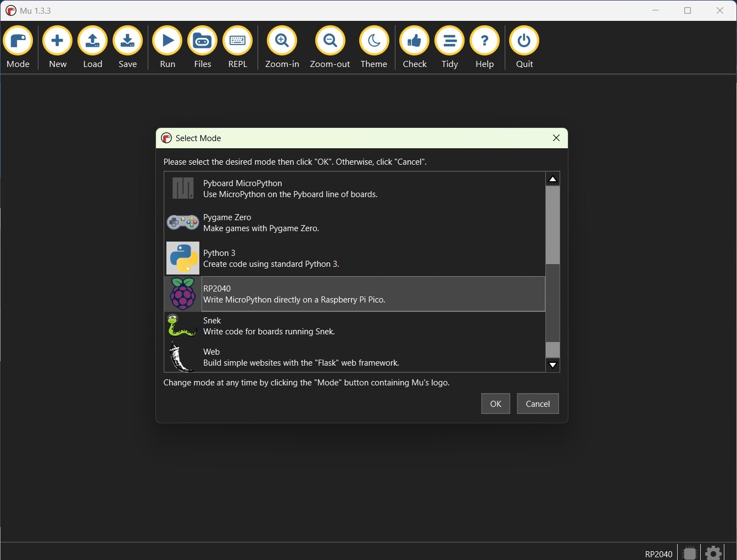Click 'Make games with Pygame Zero.' description

point(261,228)
